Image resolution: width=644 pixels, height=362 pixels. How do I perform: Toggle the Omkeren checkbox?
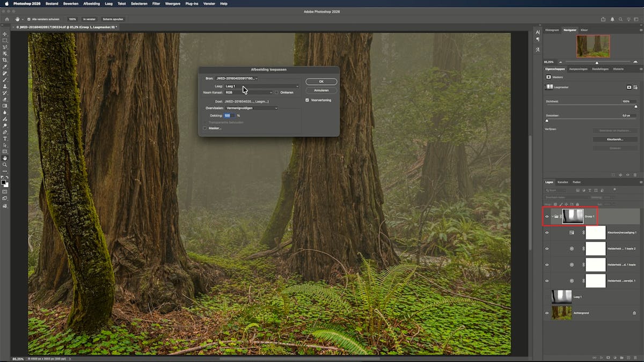pyautogui.click(x=277, y=92)
